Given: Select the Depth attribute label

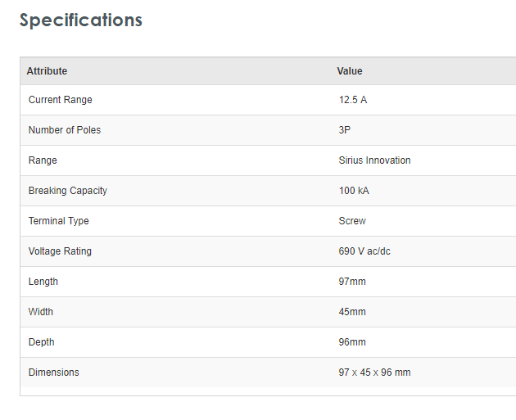Looking at the screenshot, I should click(x=42, y=342).
